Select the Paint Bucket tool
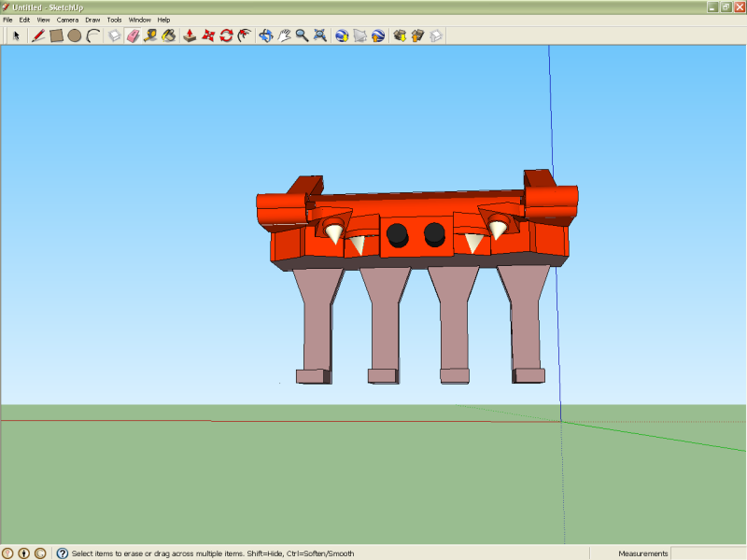Image resolution: width=747 pixels, height=560 pixels. click(x=169, y=35)
